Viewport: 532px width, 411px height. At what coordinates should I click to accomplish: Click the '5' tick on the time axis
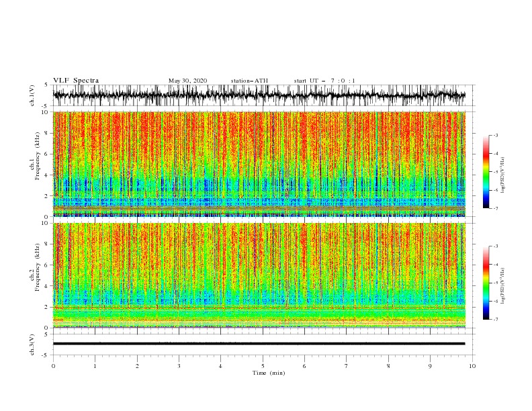click(263, 366)
